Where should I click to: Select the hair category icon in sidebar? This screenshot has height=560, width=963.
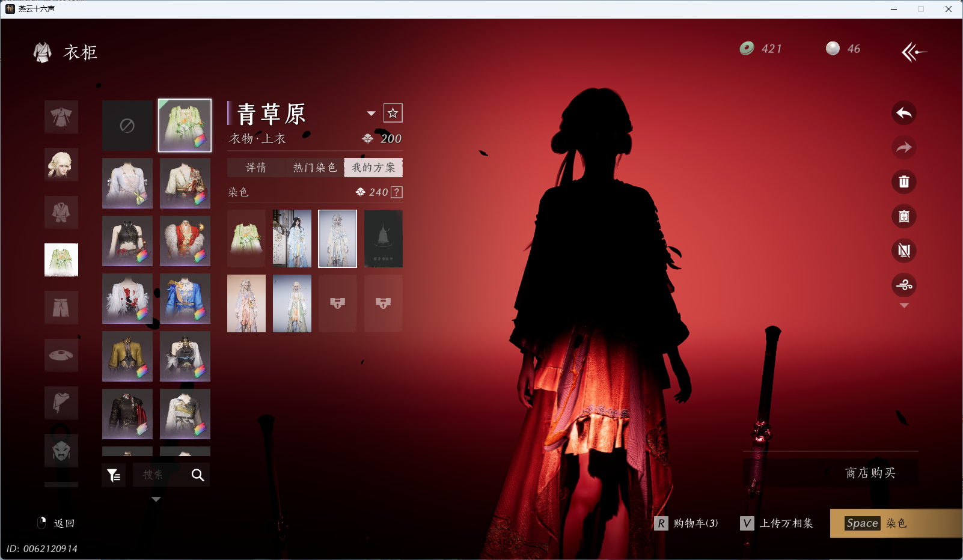pos(61,165)
